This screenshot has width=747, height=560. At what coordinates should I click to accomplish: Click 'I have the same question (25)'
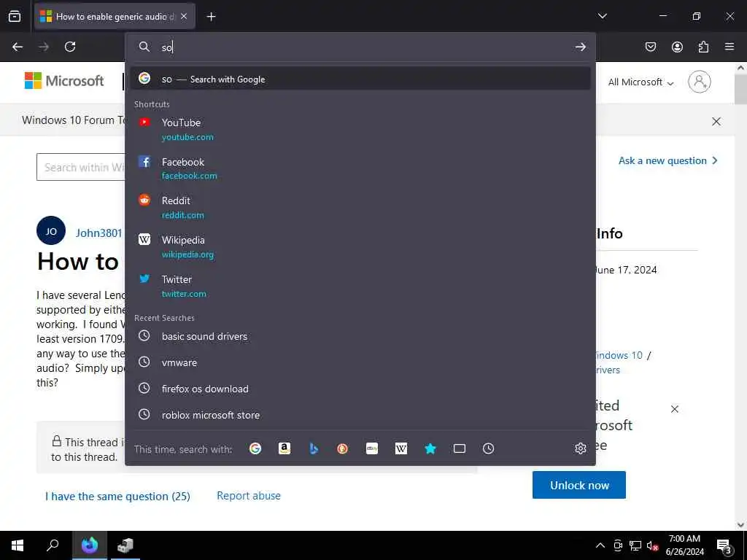(x=117, y=496)
